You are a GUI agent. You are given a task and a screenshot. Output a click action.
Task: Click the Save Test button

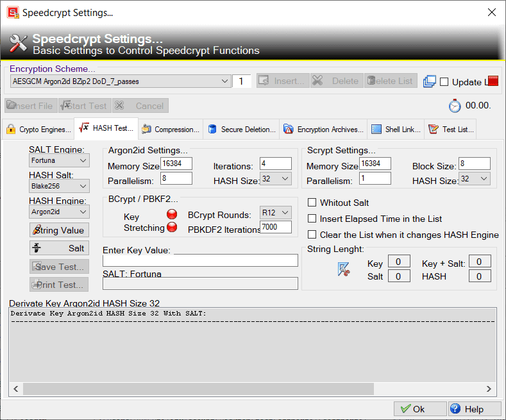tap(59, 267)
